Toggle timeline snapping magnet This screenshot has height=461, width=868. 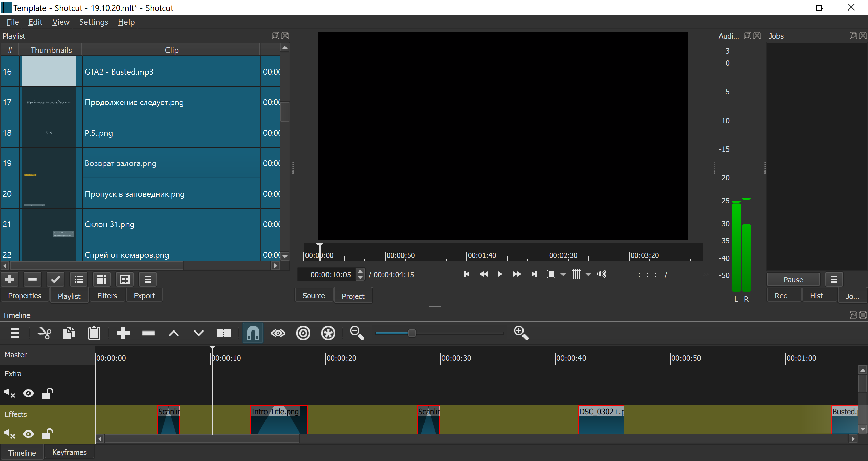pos(253,333)
